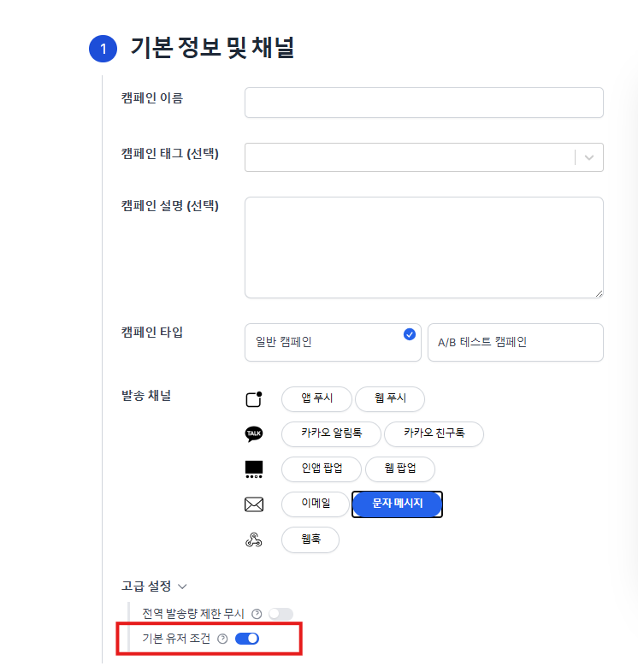Open help icon for 기본 유저 조건
The image size is (638, 672).
pyautogui.click(x=222, y=639)
